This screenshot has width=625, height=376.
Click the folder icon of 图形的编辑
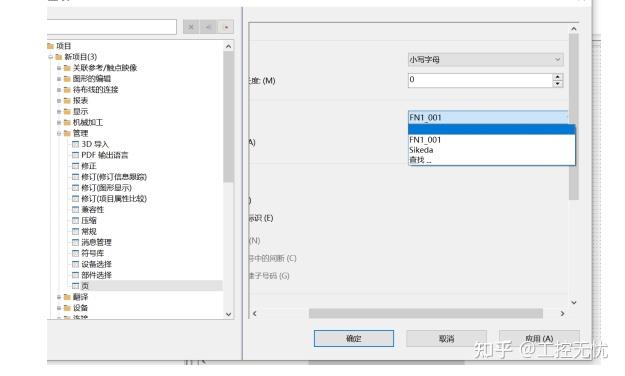[67, 79]
